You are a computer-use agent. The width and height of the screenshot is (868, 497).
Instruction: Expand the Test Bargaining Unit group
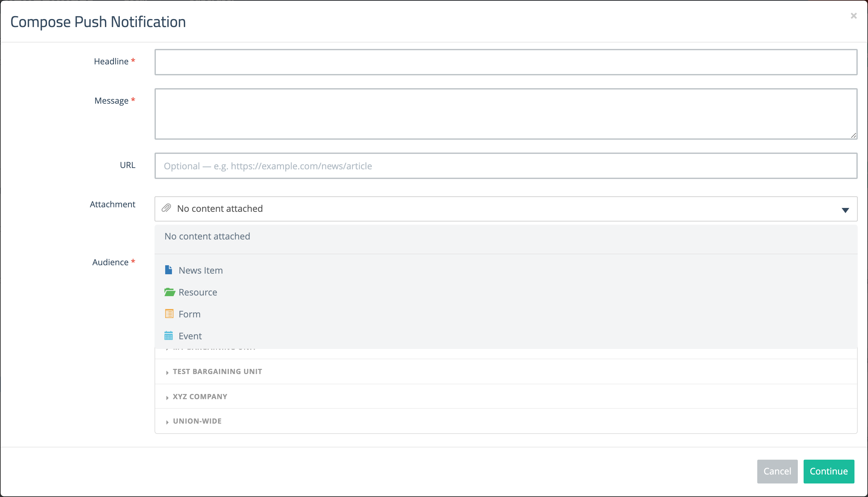[x=167, y=372]
